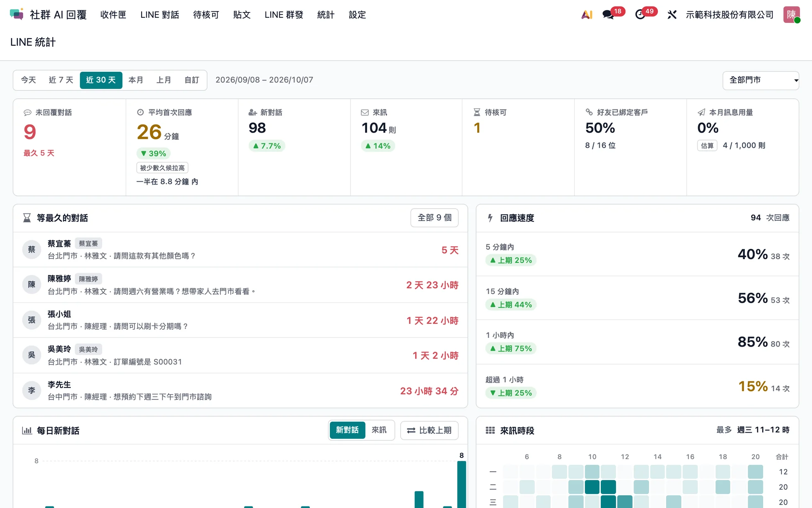Click the 本月訊息用量 paper plane icon

(701, 112)
